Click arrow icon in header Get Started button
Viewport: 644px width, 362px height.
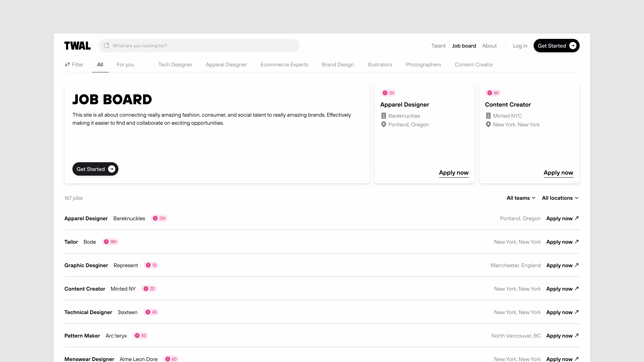click(x=573, y=46)
